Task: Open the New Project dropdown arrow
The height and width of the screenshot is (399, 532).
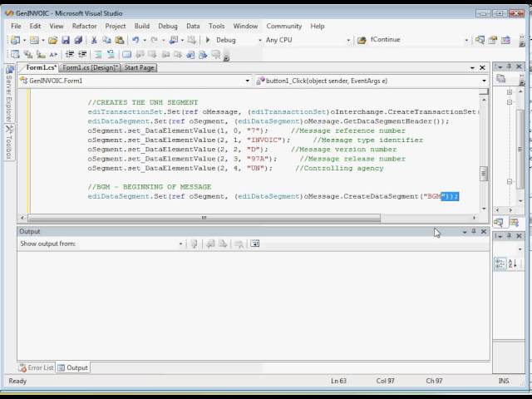Action: pos(24,40)
